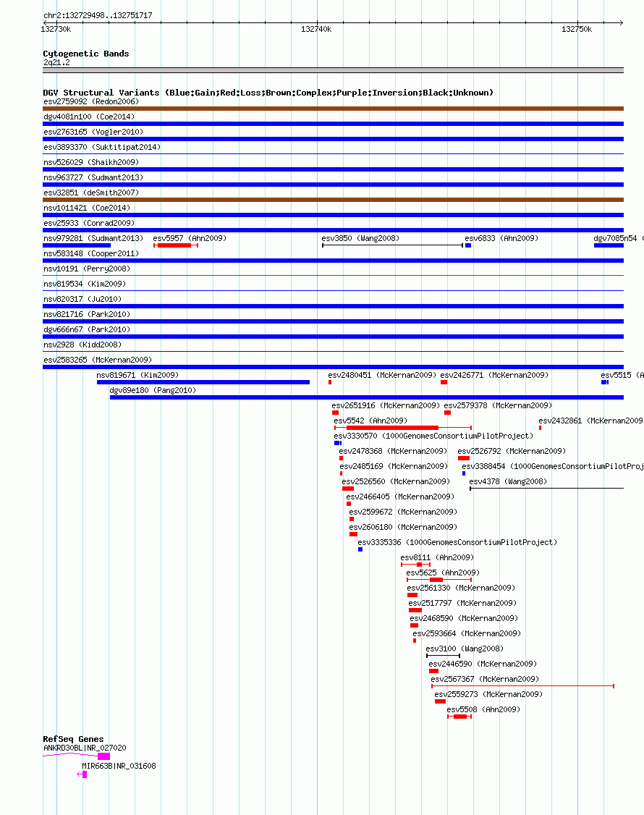Image resolution: width=644 pixels, height=815 pixels.
Task: Click esv2599672 (McKernan2009) label
Action: [403, 512]
